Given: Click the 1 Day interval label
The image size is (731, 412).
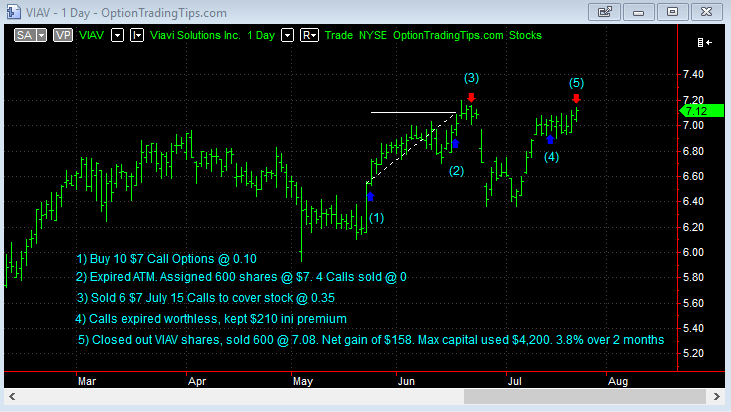Looking at the screenshot, I should 261,35.
